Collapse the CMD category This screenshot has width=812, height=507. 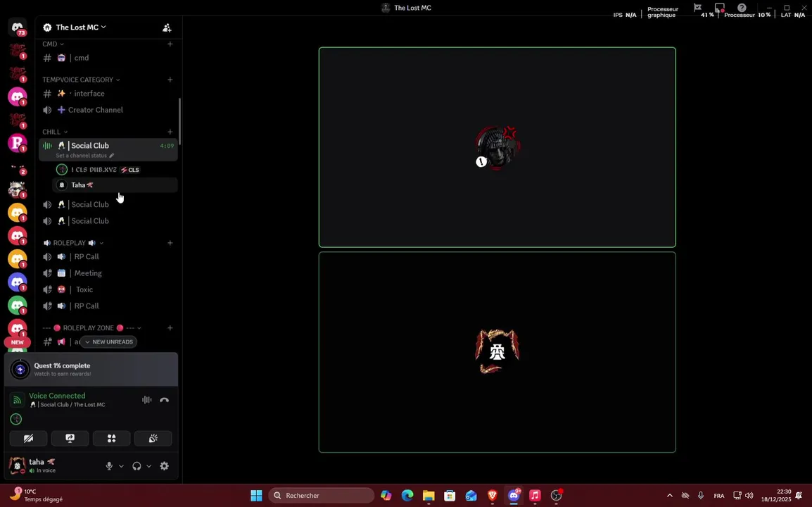tap(53, 44)
